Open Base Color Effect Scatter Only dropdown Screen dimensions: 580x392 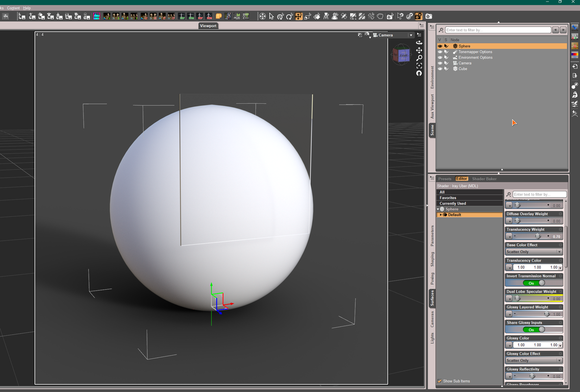534,252
